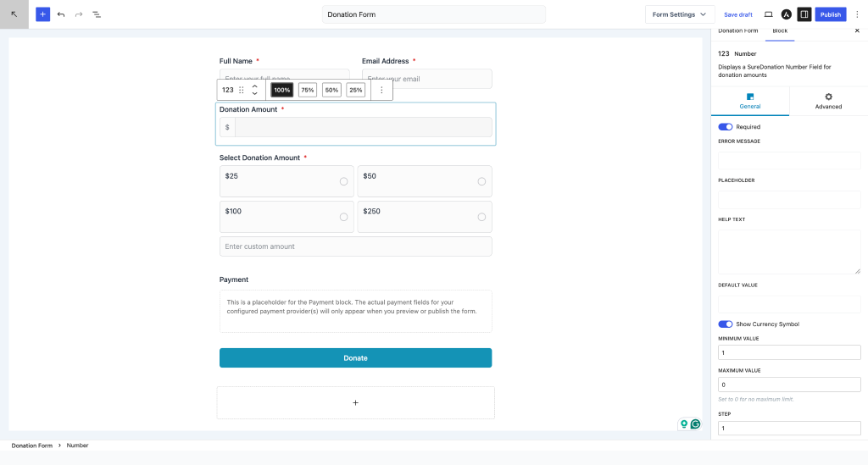This screenshot has width=868, height=465.
Task: Undo the last change
Action: (x=61, y=14)
